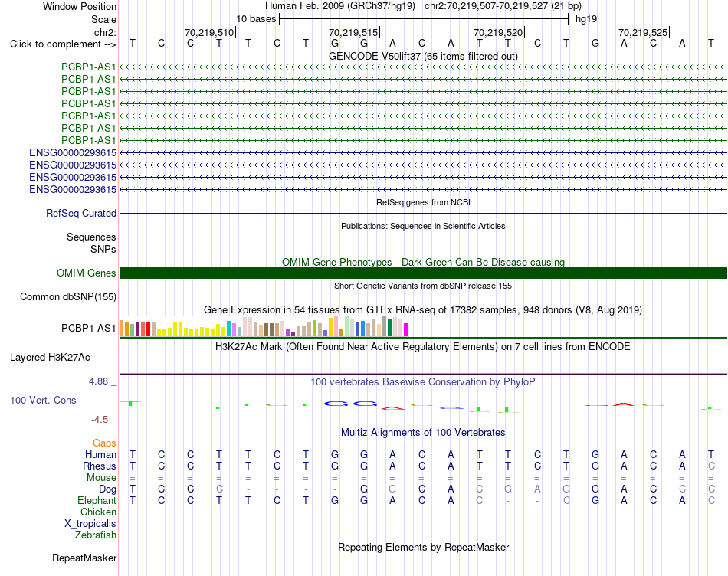Image resolution: width=728 pixels, height=576 pixels.
Task: Open the Repeating Elements by RepeatMasker title
Action: click(423, 548)
